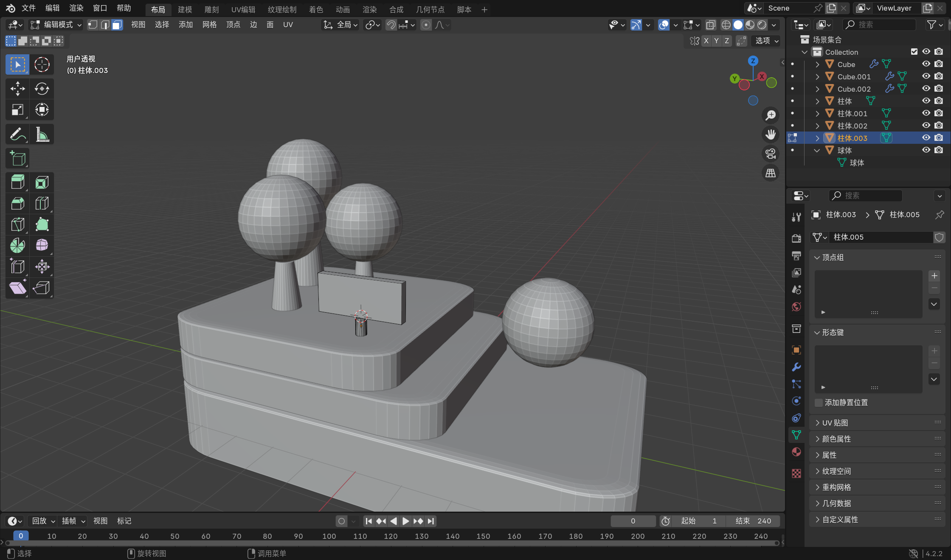Switch to the 雕刻 workspace tab
Viewport: 951px width, 560px height.
tap(211, 9)
